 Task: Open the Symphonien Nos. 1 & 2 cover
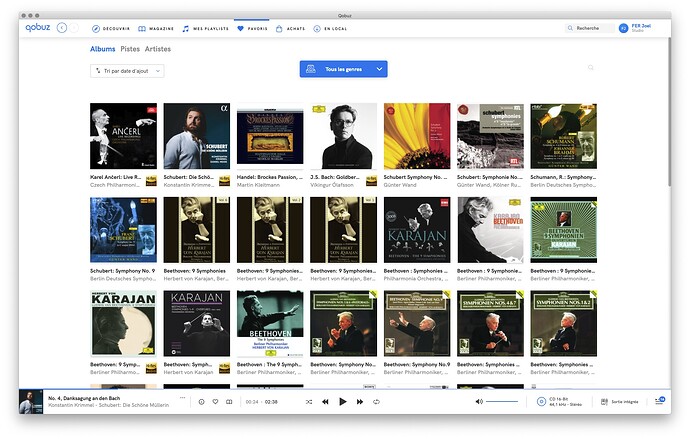click(563, 323)
